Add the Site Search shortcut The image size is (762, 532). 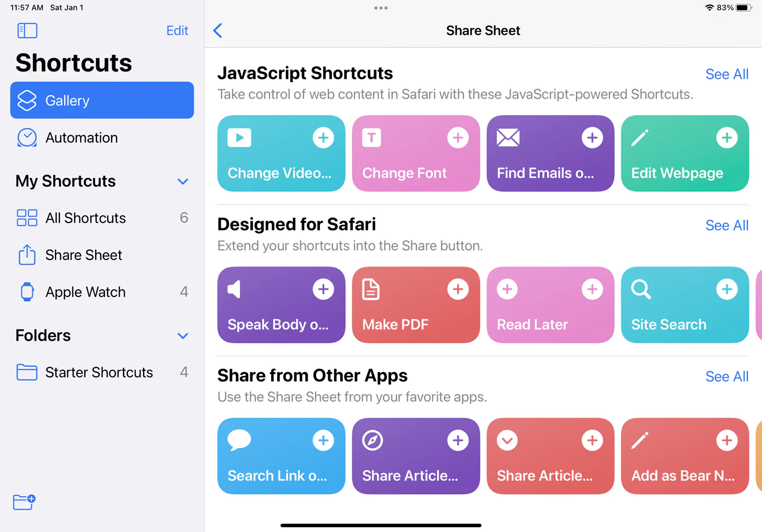727,289
